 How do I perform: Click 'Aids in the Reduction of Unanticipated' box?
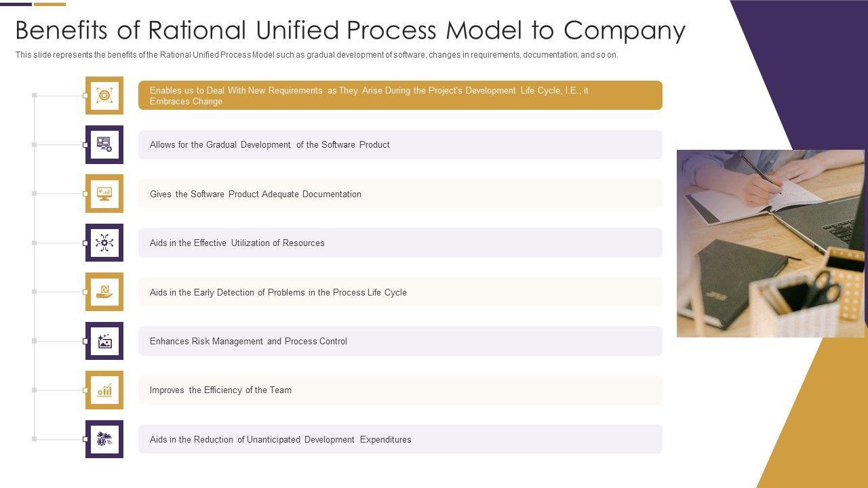400,439
